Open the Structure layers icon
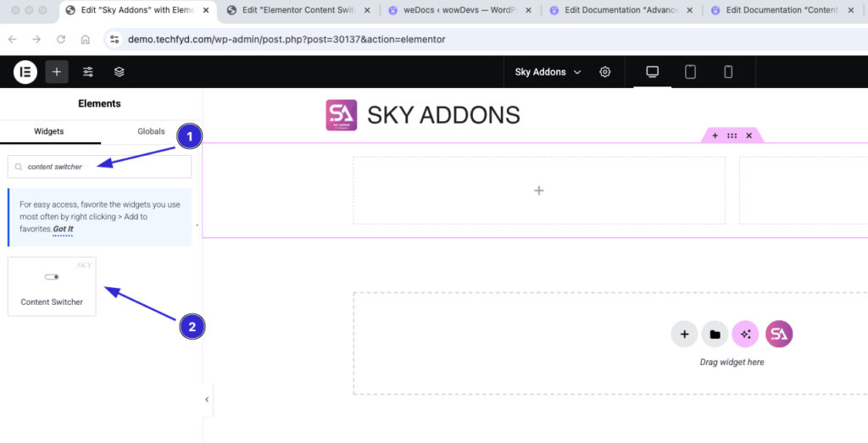Image resolution: width=868 pixels, height=443 pixels. pos(119,72)
